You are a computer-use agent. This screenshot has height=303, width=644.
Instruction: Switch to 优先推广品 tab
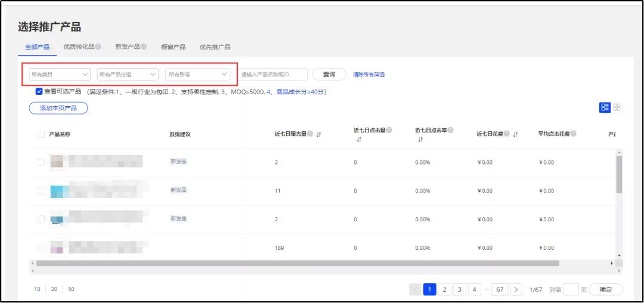point(215,47)
